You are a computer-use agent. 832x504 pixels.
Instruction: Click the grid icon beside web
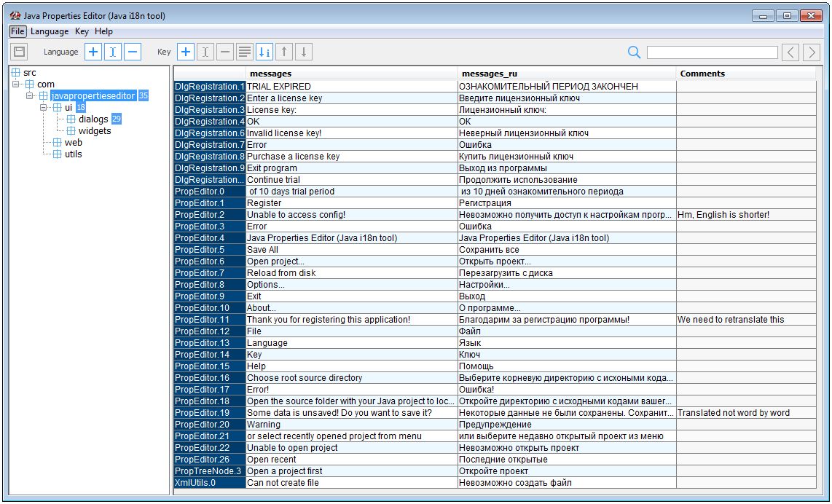(57, 143)
